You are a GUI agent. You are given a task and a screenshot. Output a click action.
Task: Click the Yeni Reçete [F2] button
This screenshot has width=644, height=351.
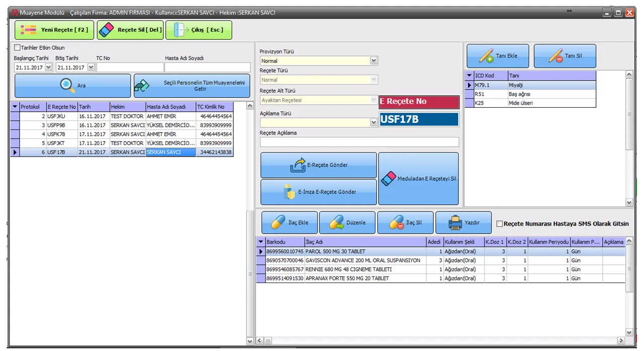(x=54, y=30)
